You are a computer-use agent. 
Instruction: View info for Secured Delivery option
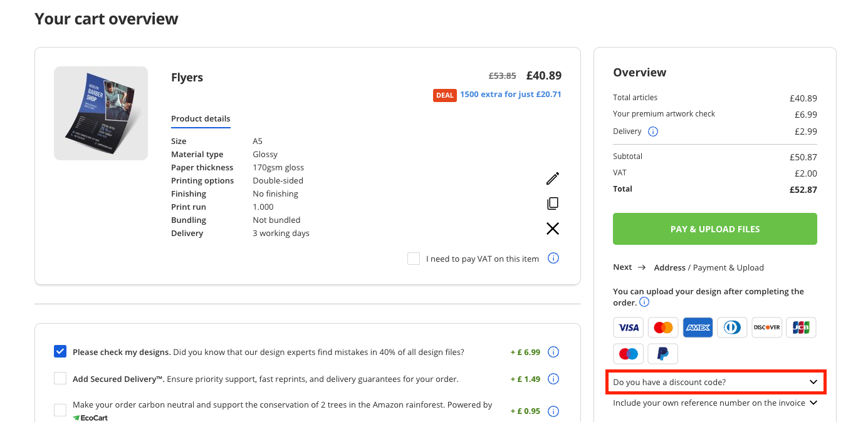point(553,379)
